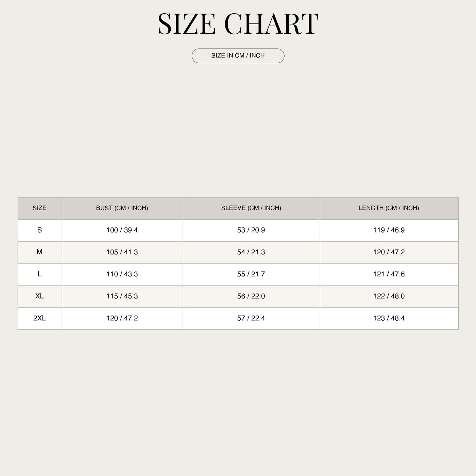Select the LENGTH (CM / INCH) column header
476x476 pixels.
389,208
